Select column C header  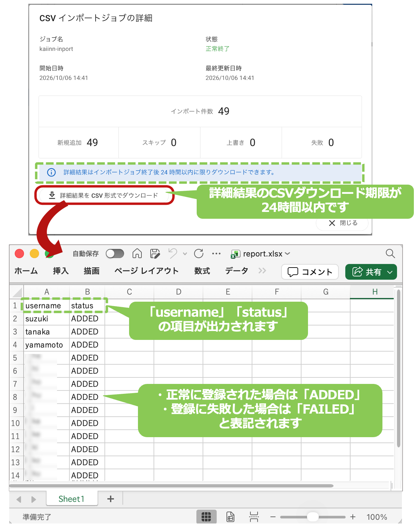129,292
